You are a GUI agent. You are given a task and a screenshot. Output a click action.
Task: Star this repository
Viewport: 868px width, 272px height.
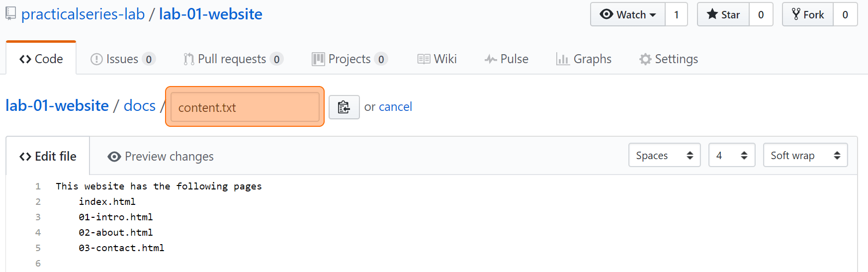(x=723, y=14)
